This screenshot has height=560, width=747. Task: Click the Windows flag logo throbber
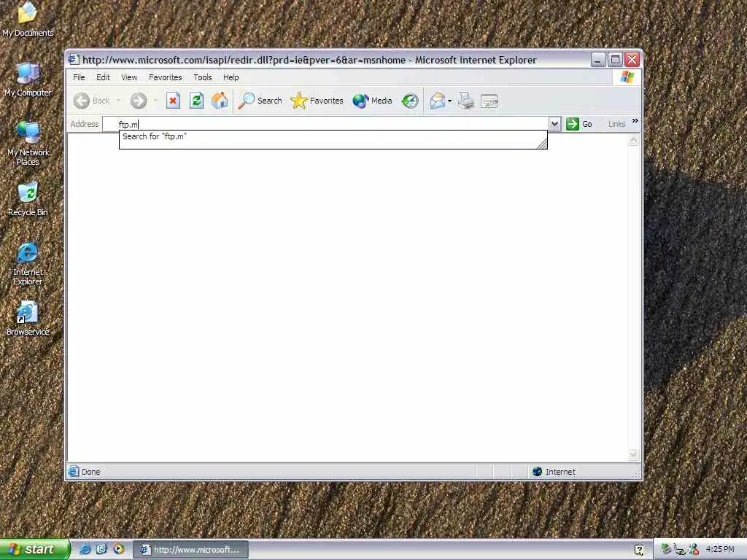coord(627,77)
